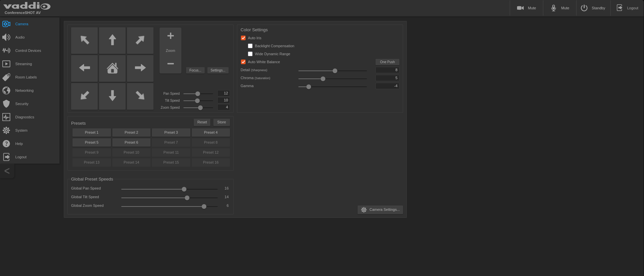This screenshot has height=276, width=644.
Task: Enable Wide Dynamic Range checkbox
Action: [x=250, y=54]
